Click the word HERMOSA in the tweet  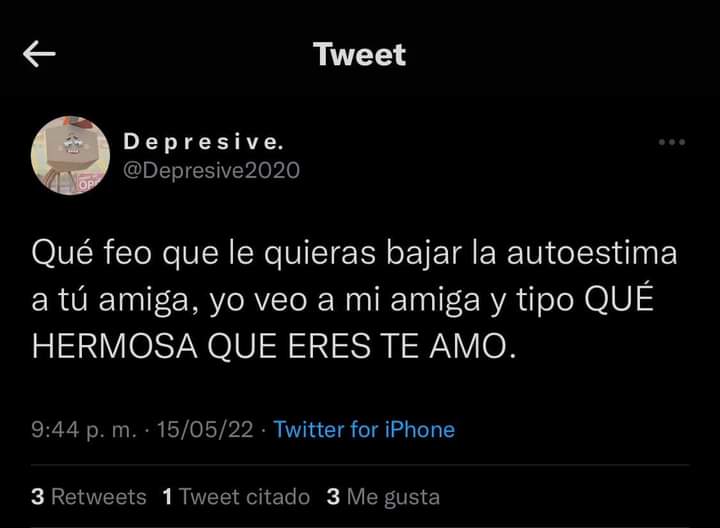(115, 346)
